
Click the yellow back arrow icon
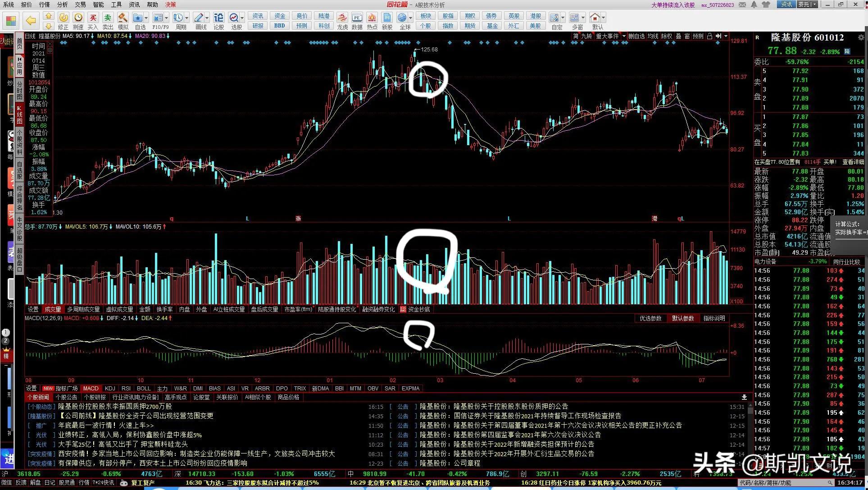31,20
